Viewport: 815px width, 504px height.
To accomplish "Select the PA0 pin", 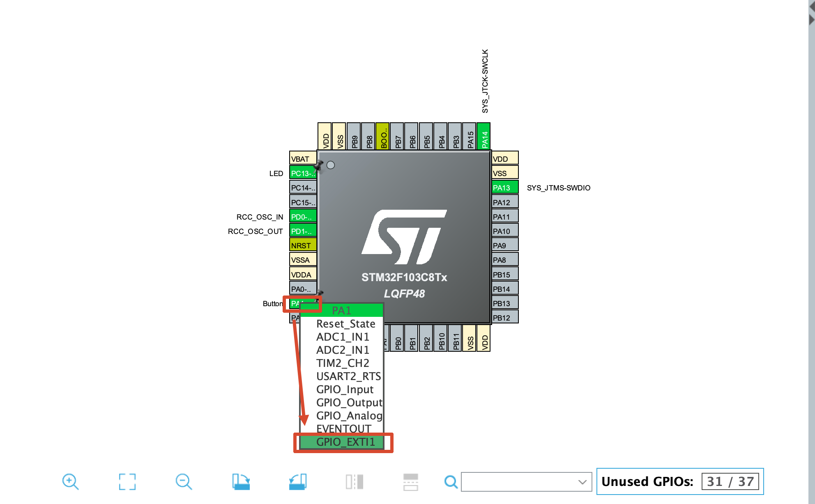I will pos(303,289).
